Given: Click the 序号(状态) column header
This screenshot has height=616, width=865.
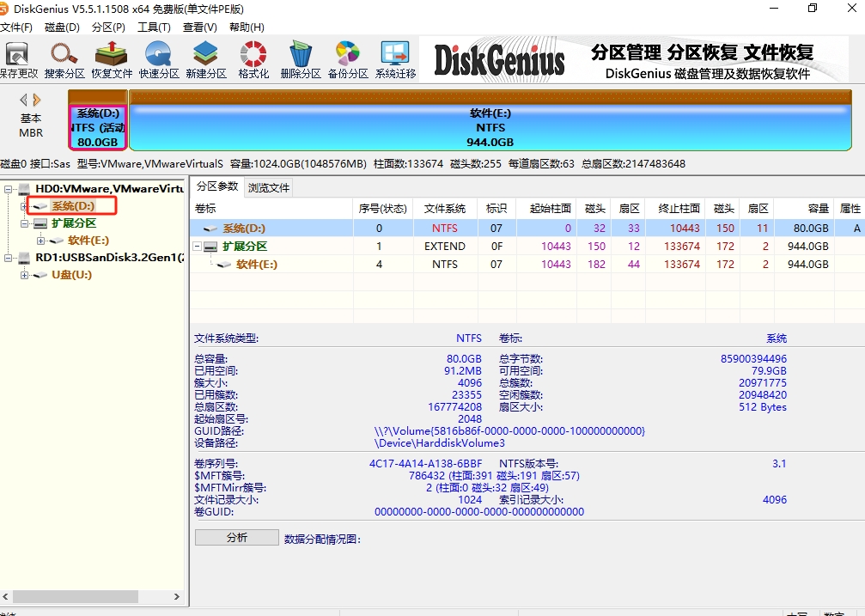Looking at the screenshot, I should (383, 209).
